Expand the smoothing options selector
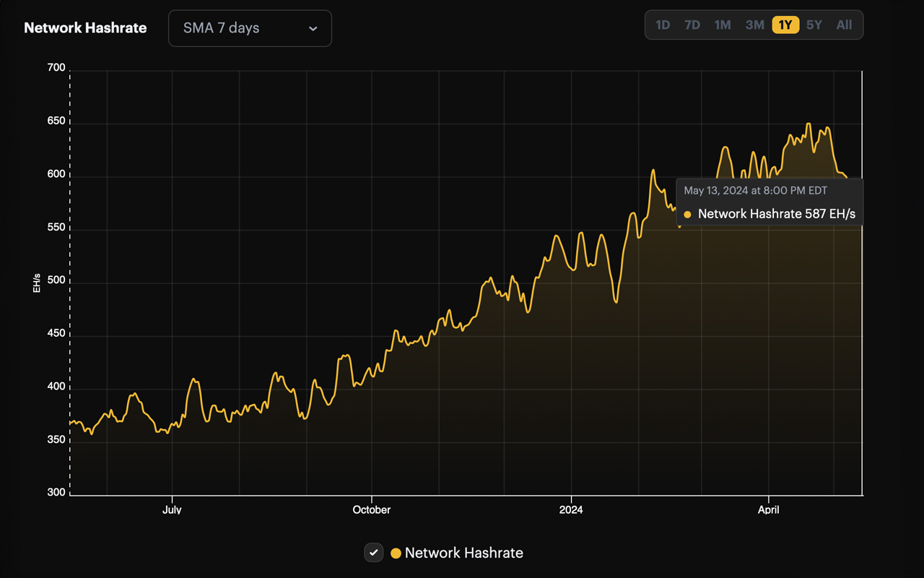Image resolution: width=924 pixels, height=578 pixels. 250,28
